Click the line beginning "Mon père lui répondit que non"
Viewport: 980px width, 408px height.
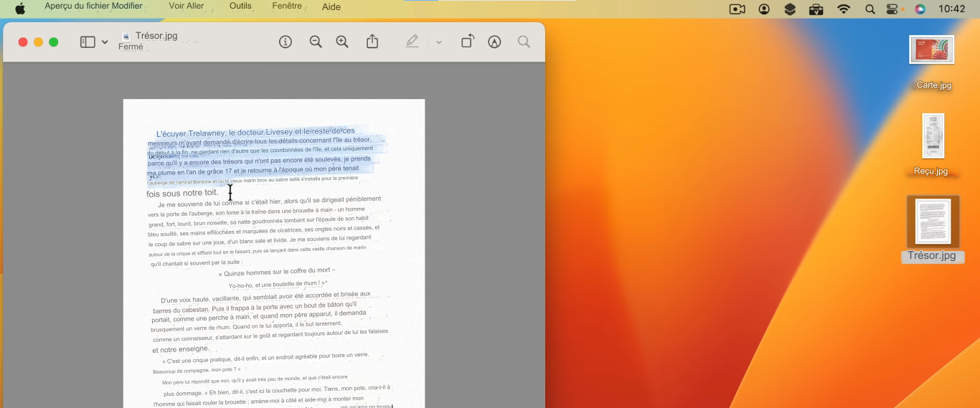[255, 380]
